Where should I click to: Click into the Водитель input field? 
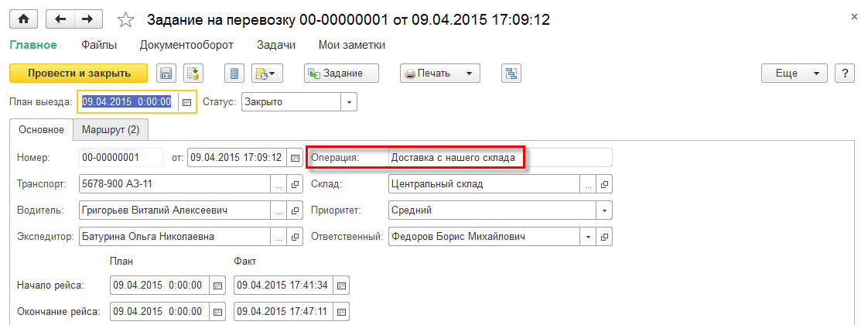point(174,210)
